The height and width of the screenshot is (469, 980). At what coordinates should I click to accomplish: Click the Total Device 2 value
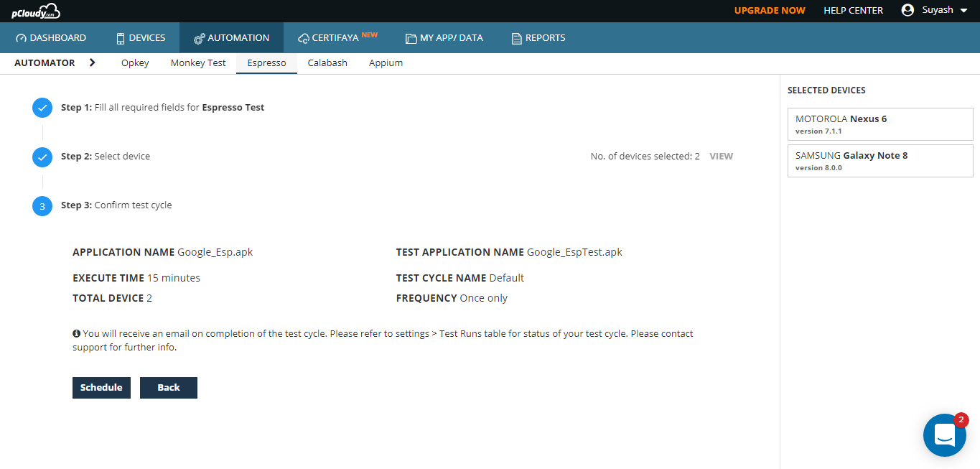149,298
